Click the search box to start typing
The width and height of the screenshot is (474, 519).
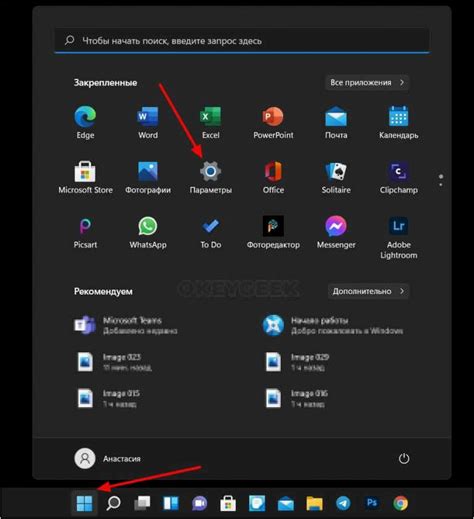click(x=242, y=41)
